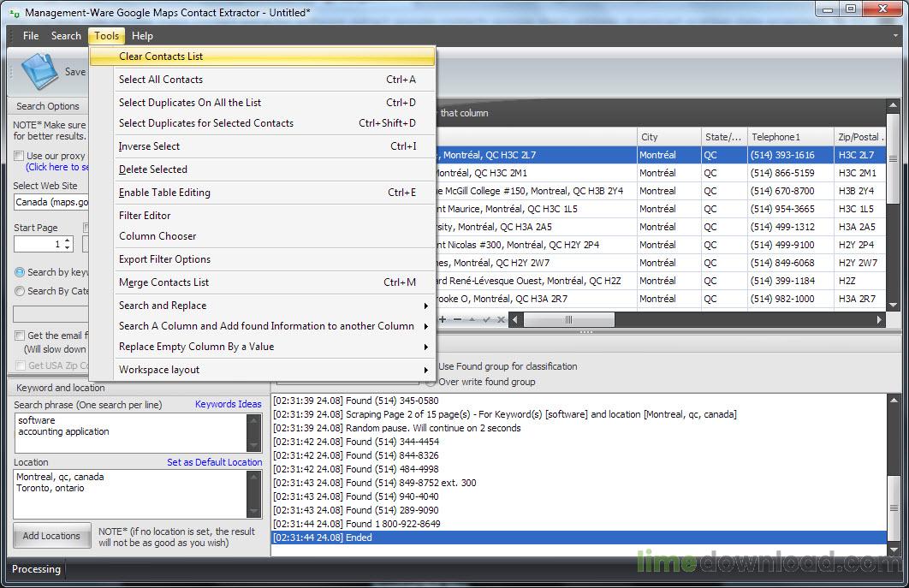Click the plus icon to insert a record
The width and height of the screenshot is (909, 588).
(x=442, y=319)
